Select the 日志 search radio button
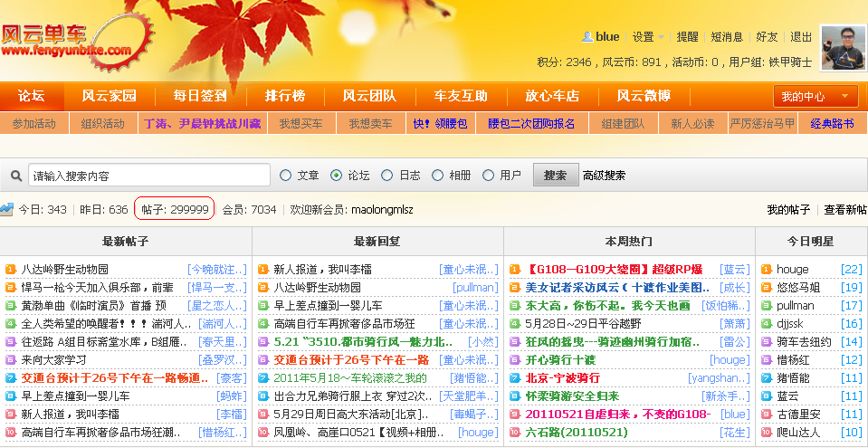This screenshot has height=448, width=868. 387,176
